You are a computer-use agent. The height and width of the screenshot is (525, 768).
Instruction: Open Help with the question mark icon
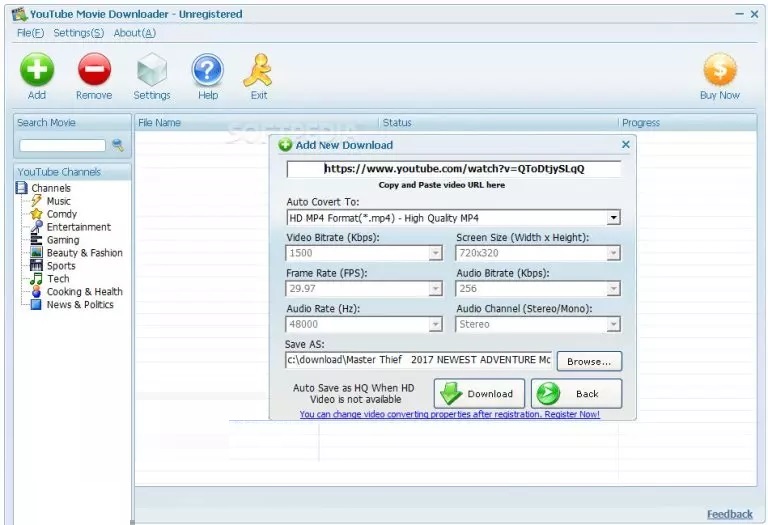(x=208, y=70)
